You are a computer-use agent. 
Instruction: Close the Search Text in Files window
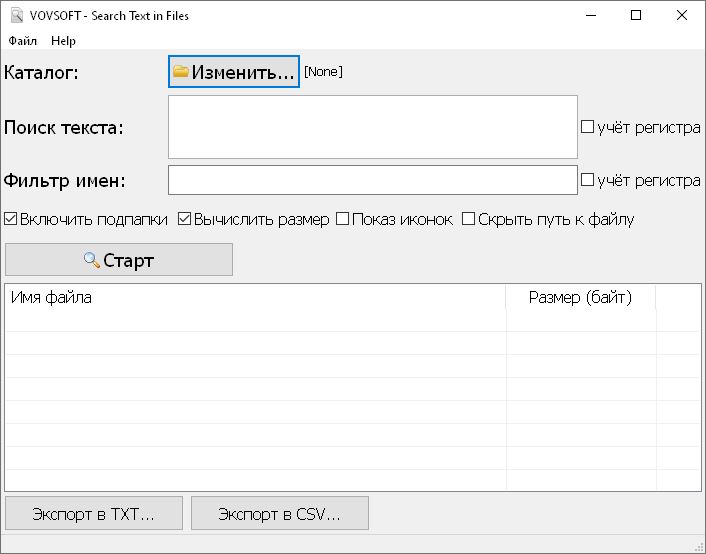(682, 15)
